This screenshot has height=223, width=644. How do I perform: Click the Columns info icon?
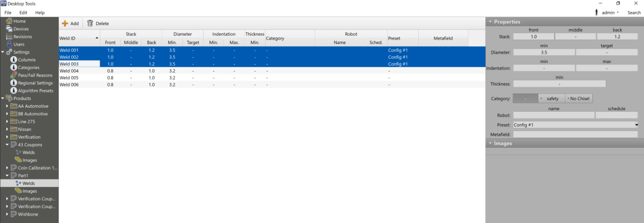click(x=14, y=60)
